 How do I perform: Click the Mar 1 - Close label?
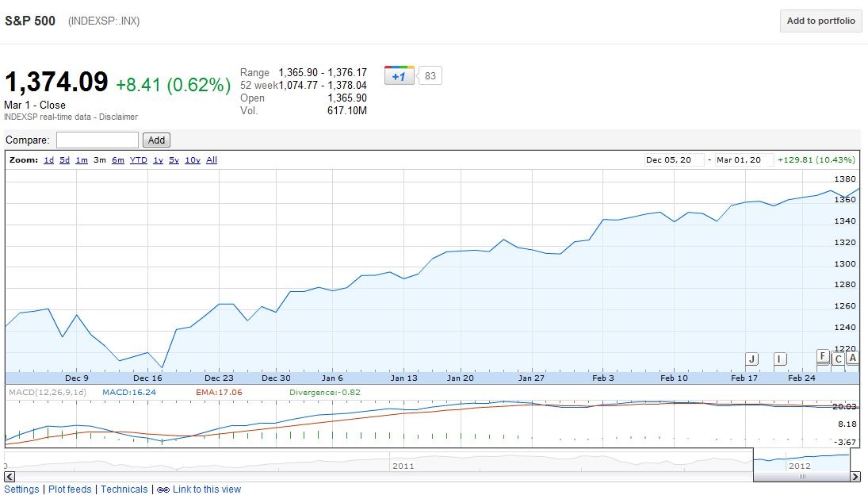[x=35, y=106]
